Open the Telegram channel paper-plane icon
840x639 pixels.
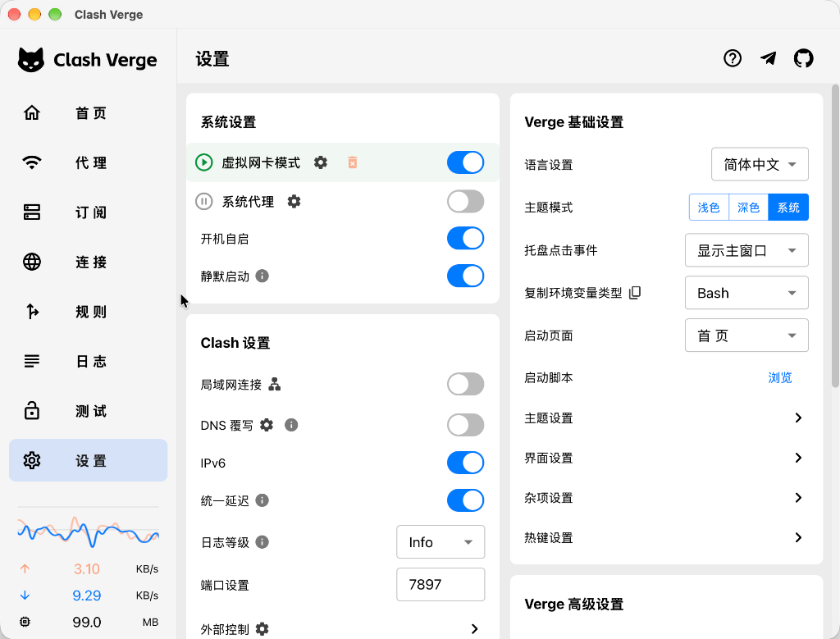click(768, 58)
